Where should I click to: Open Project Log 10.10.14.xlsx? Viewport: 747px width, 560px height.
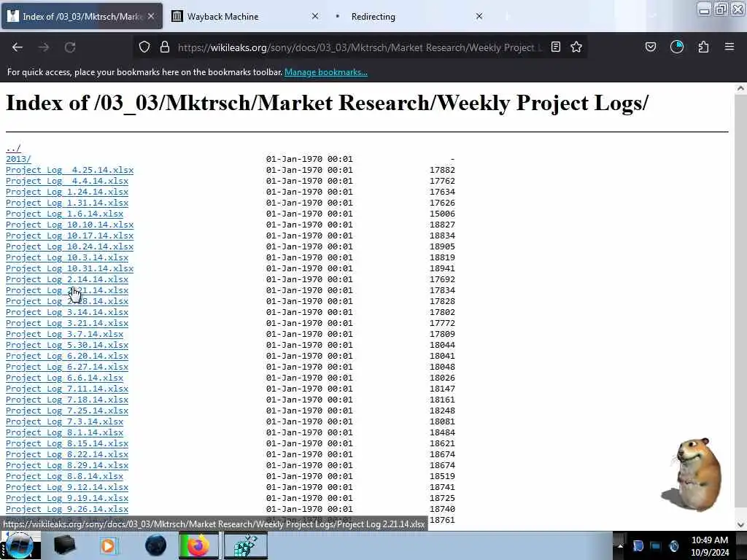(x=69, y=225)
